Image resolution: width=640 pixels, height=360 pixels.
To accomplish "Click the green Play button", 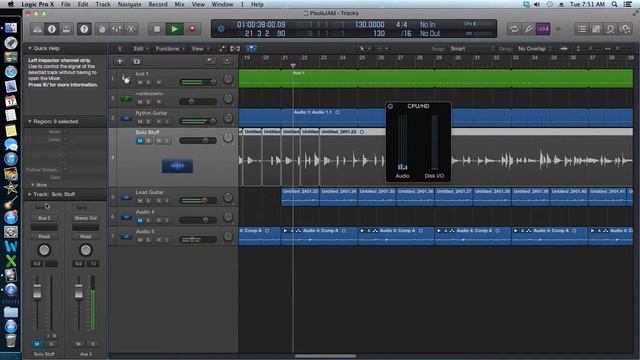I will (174, 29).
